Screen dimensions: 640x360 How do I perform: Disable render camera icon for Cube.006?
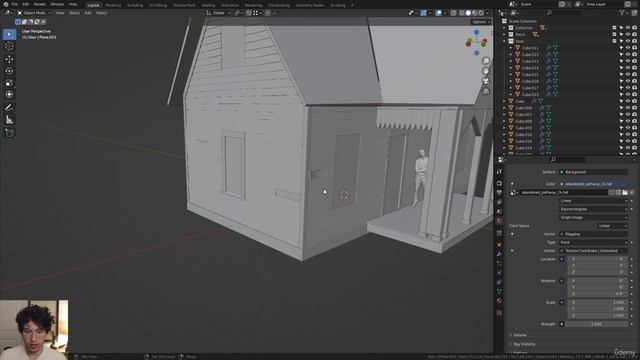coord(634,108)
